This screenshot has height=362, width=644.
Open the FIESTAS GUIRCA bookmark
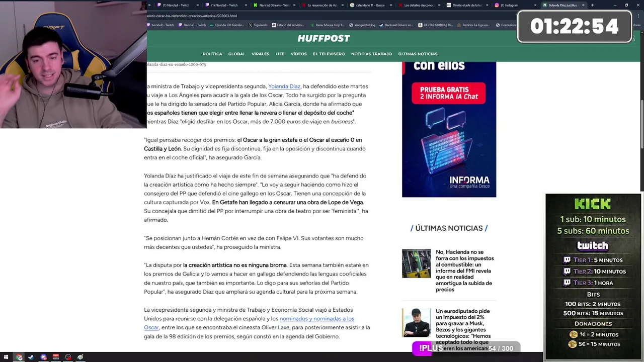[436, 25]
